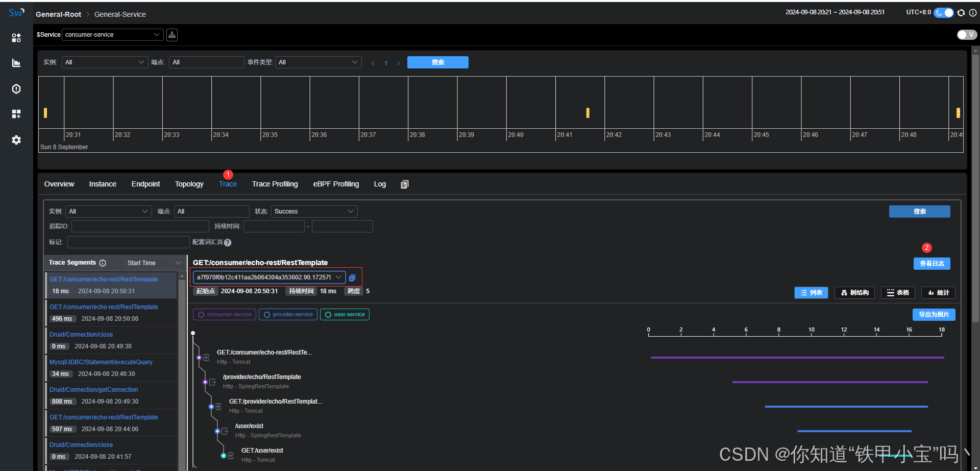The width and height of the screenshot is (980, 471).
Task: Click the trace 搜索 button
Action: click(x=920, y=211)
